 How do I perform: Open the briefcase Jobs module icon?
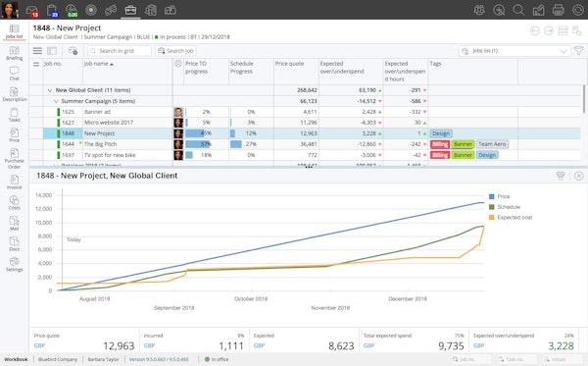click(x=130, y=10)
